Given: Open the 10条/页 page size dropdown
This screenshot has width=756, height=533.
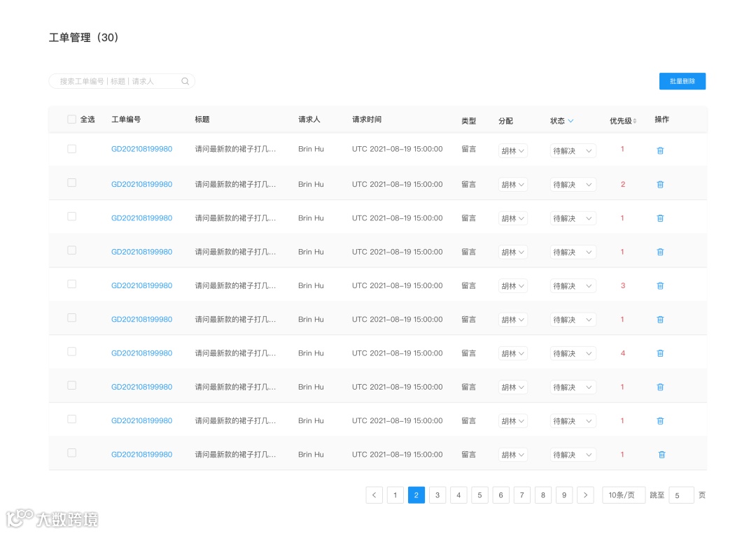Looking at the screenshot, I should coord(623,495).
